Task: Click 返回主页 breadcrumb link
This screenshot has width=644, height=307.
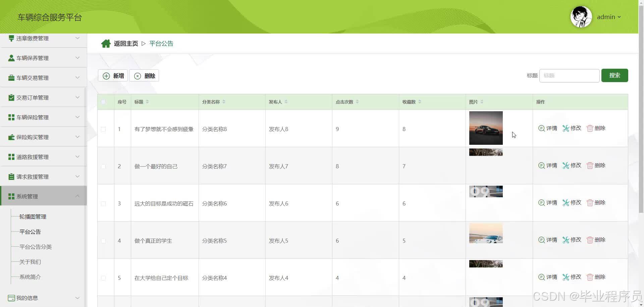Action: point(126,44)
